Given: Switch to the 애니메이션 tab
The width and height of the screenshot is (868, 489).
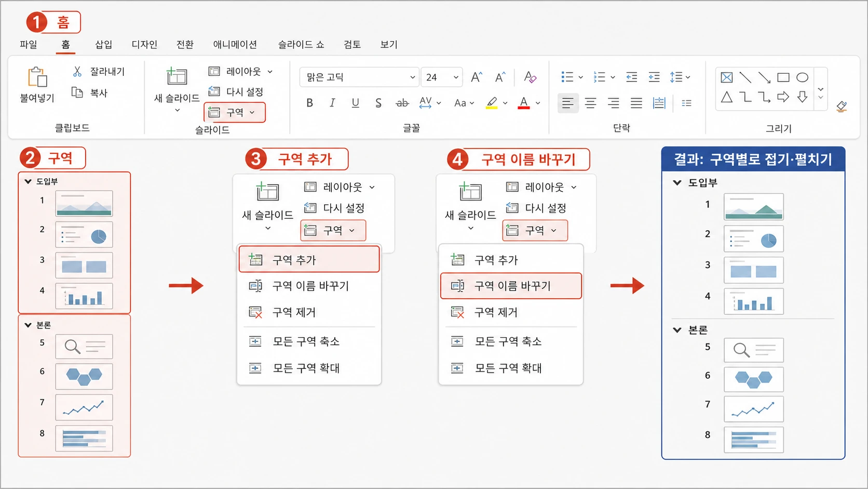Looking at the screenshot, I should pos(235,45).
